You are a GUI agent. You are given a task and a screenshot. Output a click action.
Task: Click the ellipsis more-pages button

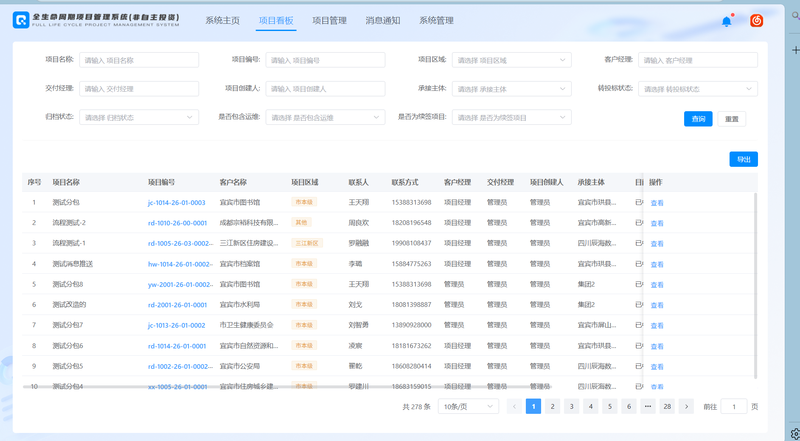[x=647, y=407]
